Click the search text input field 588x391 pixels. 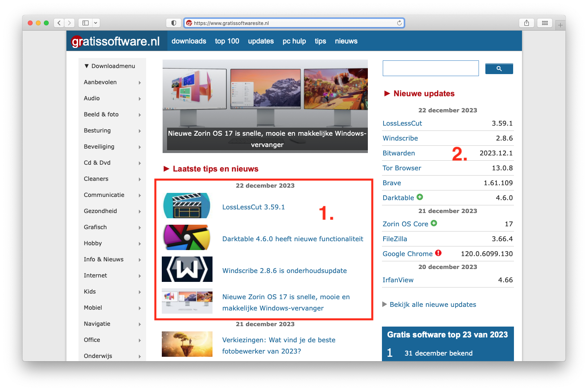tap(430, 68)
